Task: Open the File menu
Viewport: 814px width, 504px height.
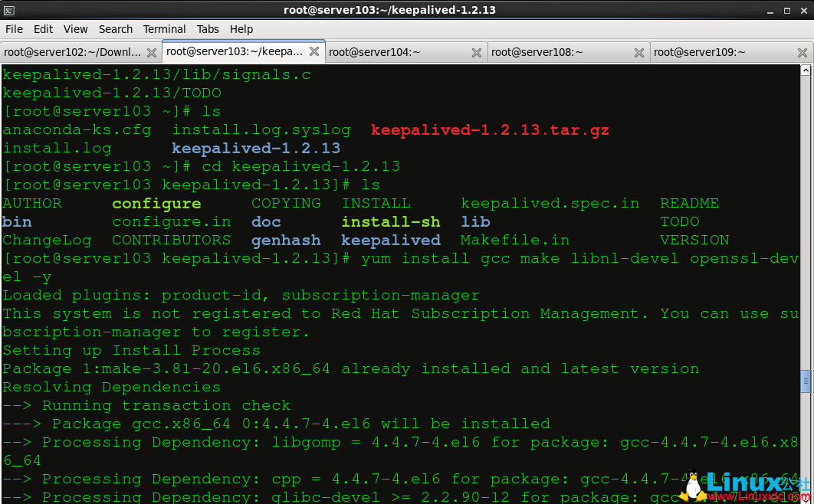Action: coord(14,29)
